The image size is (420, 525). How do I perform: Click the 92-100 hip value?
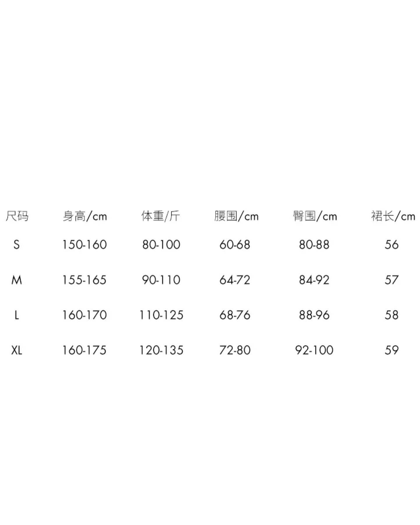[314, 350]
